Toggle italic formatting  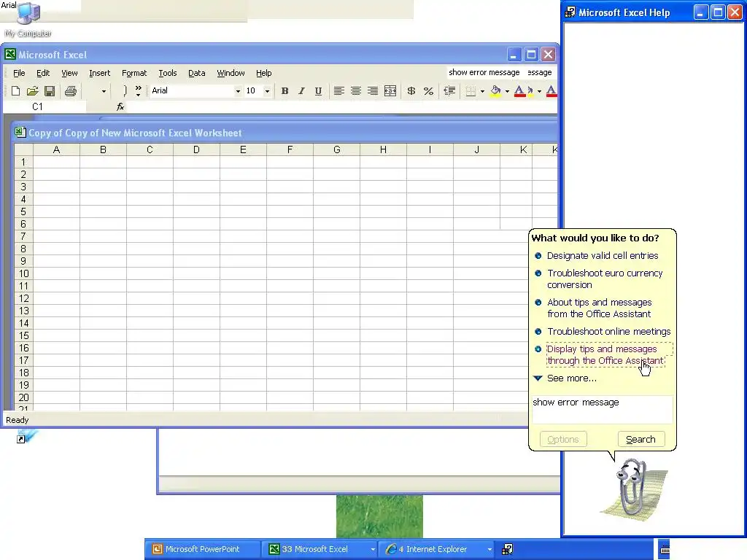pyautogui.click(x=301, y=90)
